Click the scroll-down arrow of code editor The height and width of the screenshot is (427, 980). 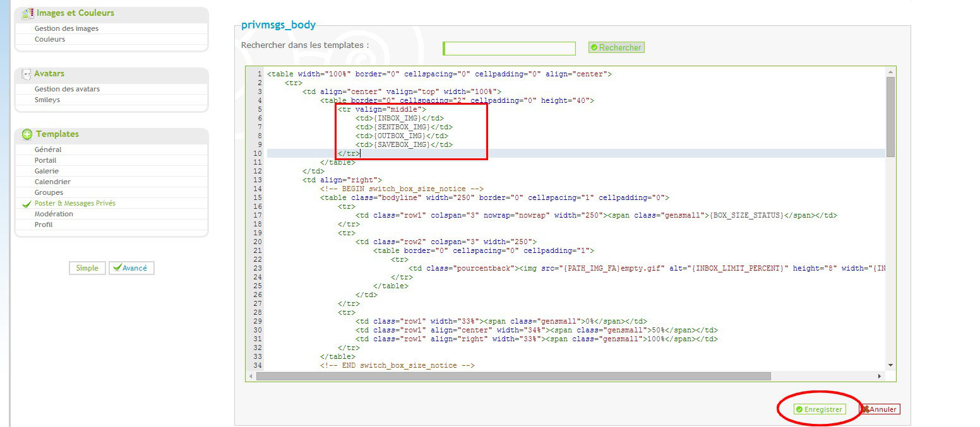[x=890, y=365]
